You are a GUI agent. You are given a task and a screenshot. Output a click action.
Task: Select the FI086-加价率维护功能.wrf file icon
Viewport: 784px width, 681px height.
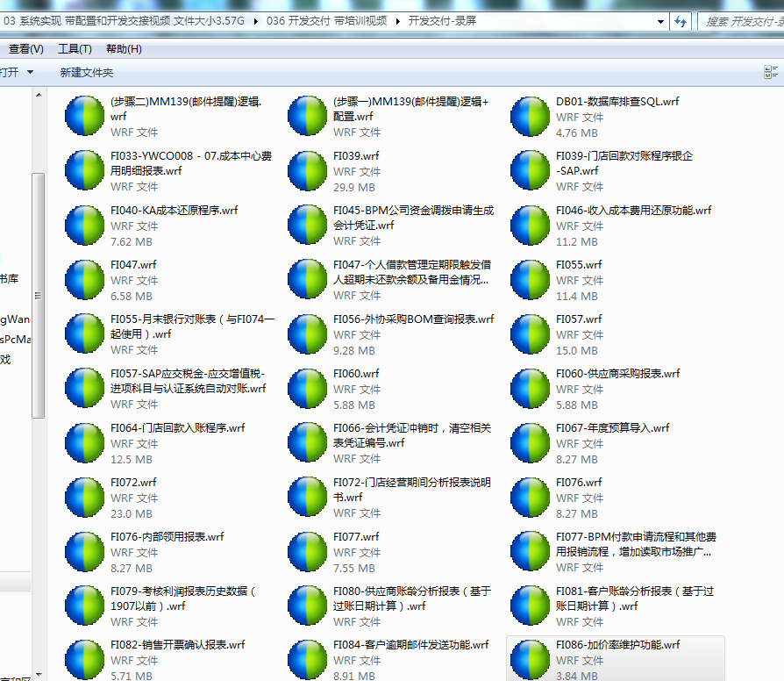[530, 659]
